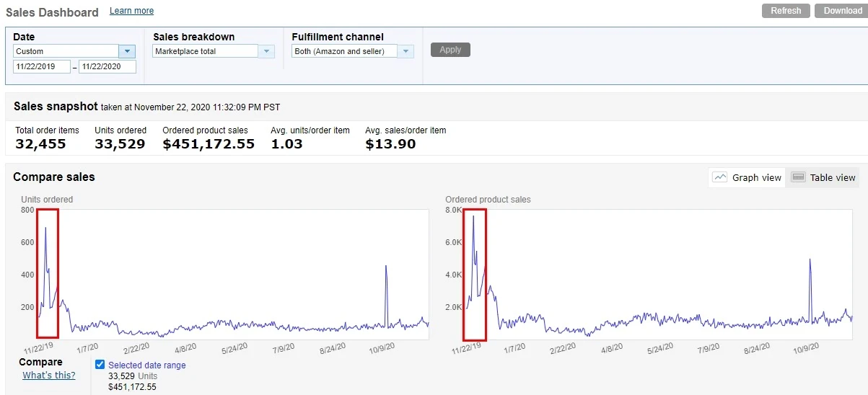Click the start date field 11/22/2019
Image resolution: width=868 pixels, height=395 pixels.
(42, 66)
